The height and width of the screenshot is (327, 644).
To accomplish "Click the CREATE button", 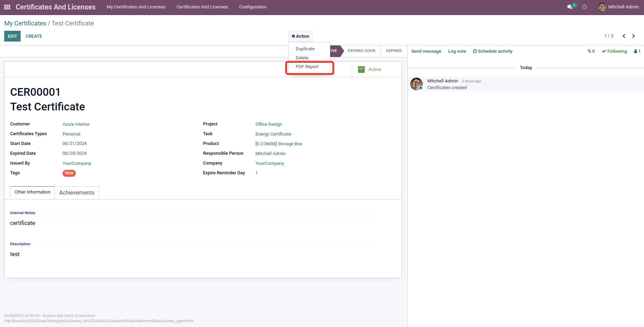I will point(34,36).
